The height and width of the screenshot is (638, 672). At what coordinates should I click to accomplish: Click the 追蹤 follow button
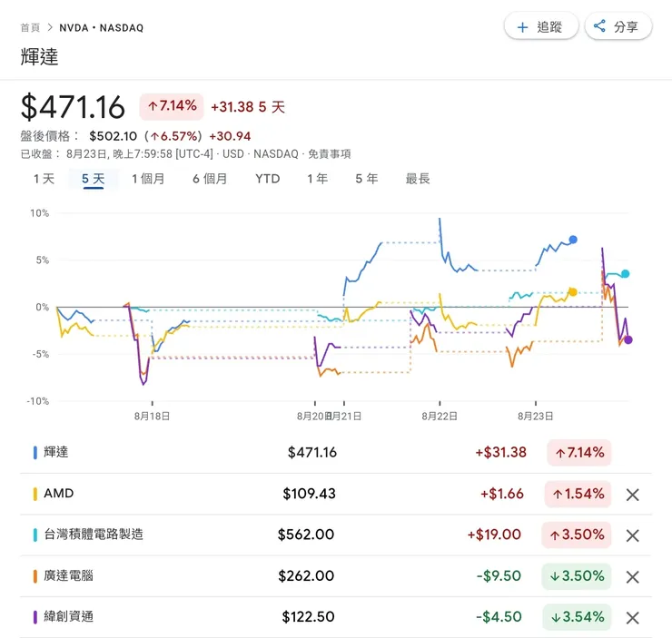541,27
